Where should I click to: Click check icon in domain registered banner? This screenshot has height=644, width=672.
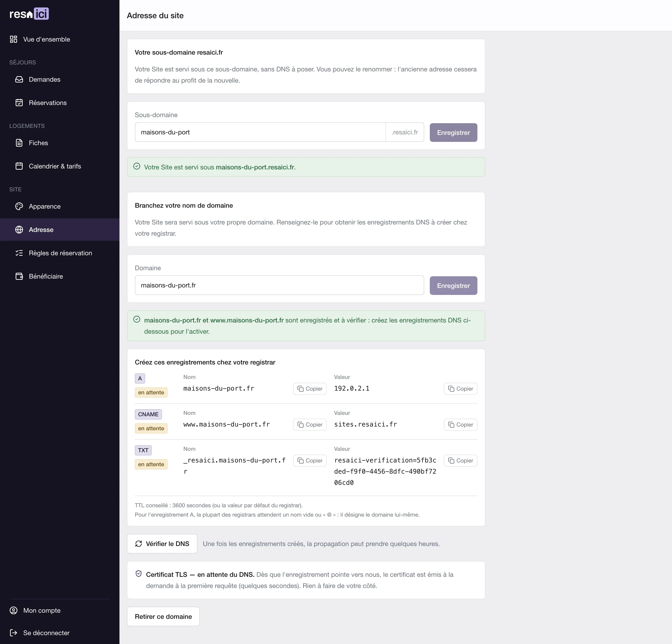coord(137,319)
